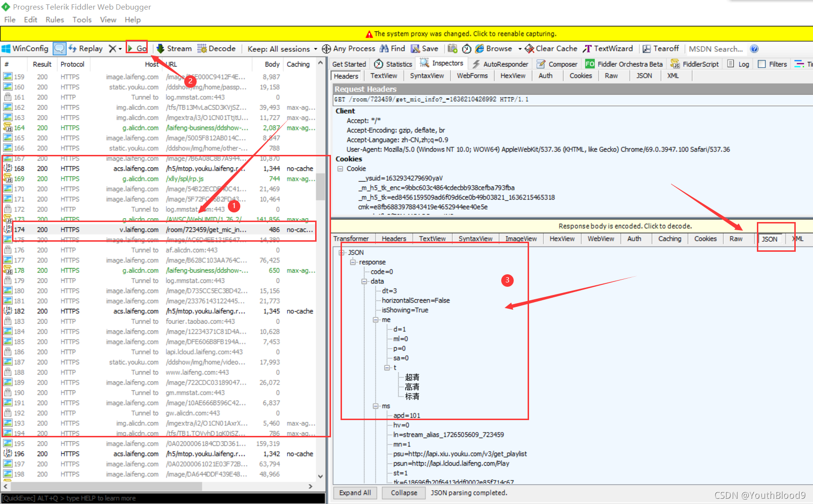This screenshot has width=813, height=504.
Task: Collapse the root JSON tree node
Action: coord(342,253)
